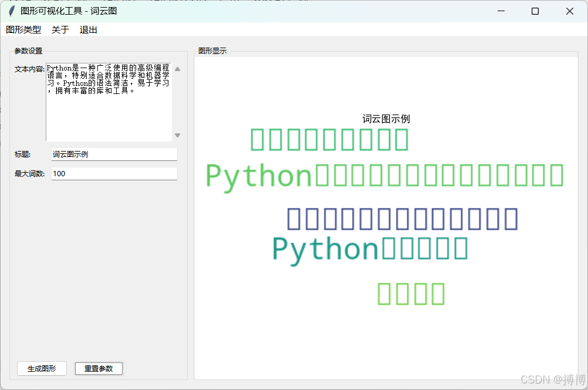This screenshot has height=390, width=588.
Task: Click the 重置参数 button
Action: pos(99,369)
